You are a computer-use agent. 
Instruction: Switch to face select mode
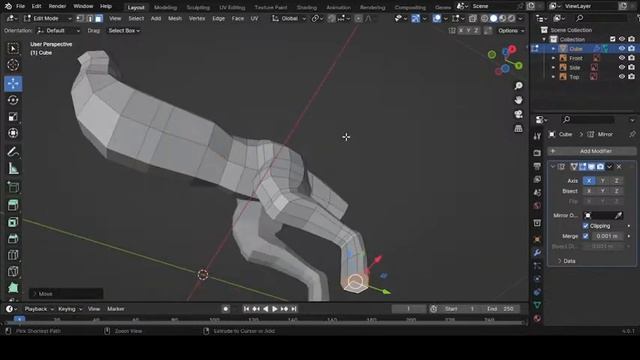tap(99, 18)
